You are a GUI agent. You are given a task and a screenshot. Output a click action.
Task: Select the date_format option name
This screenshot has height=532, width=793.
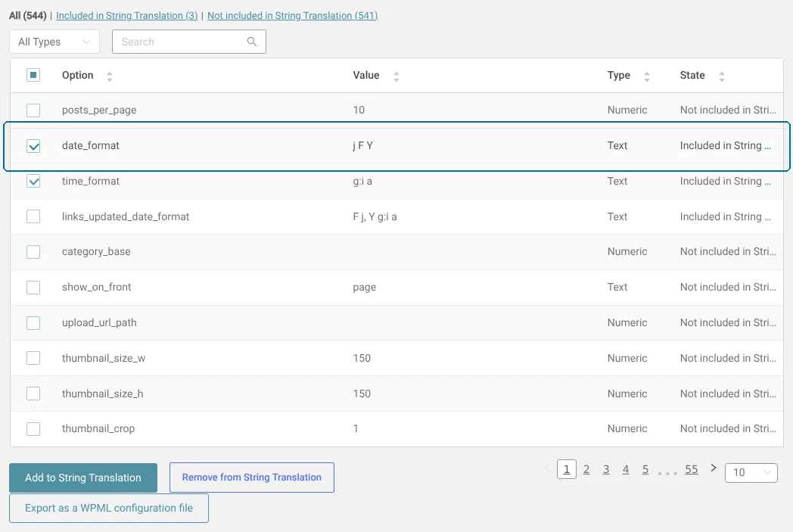coord(91,145)
